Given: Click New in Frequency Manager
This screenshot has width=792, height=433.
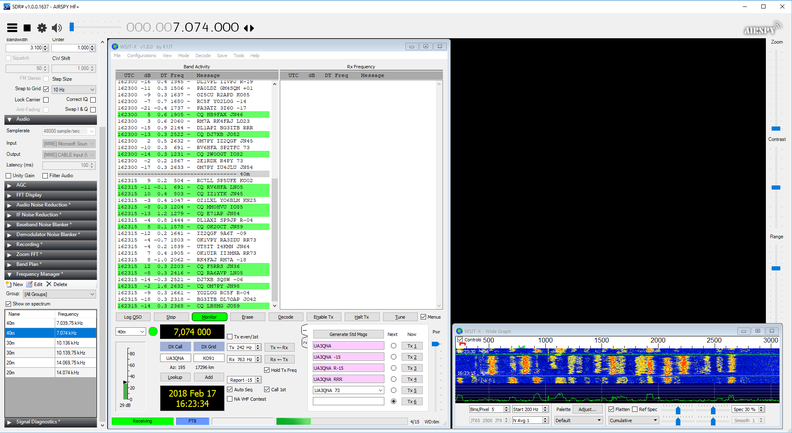Looking at the screenshot, I should tap(16, 284).
